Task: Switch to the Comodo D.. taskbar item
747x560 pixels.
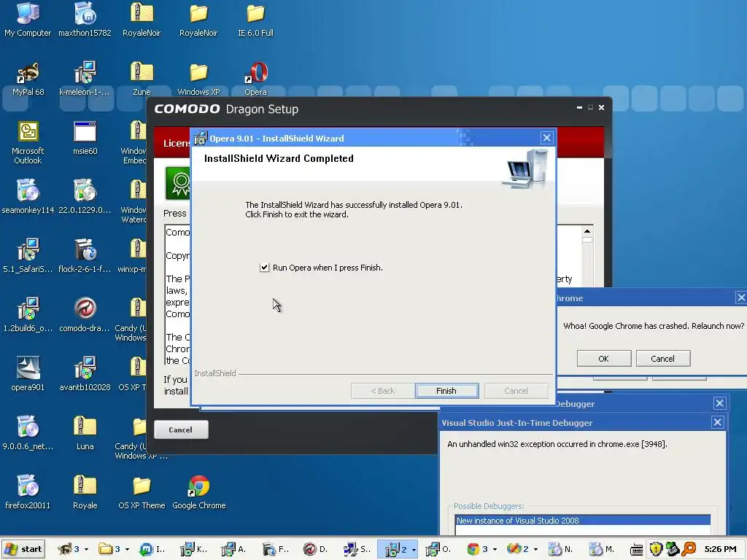Action: click(317, 549)
